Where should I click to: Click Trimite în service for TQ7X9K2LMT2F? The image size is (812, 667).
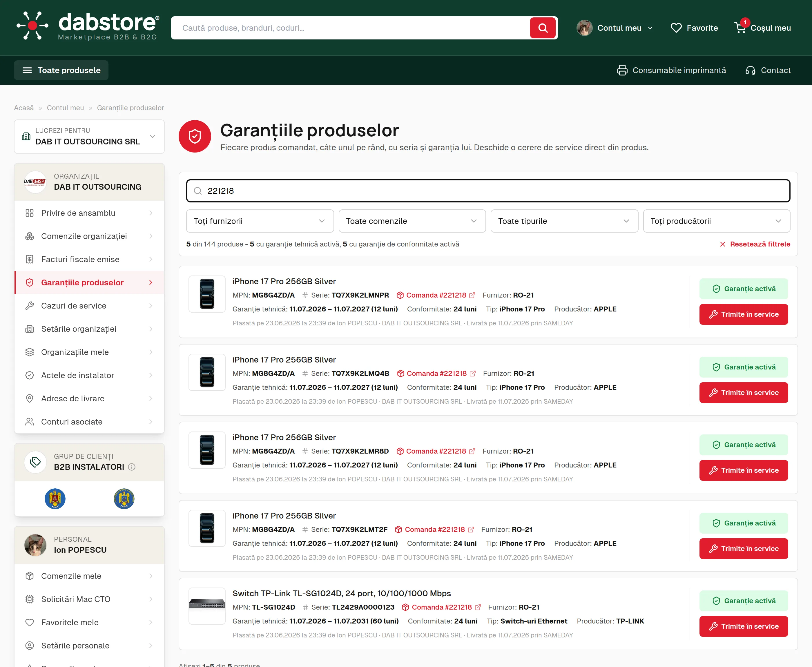click(744, 549)
